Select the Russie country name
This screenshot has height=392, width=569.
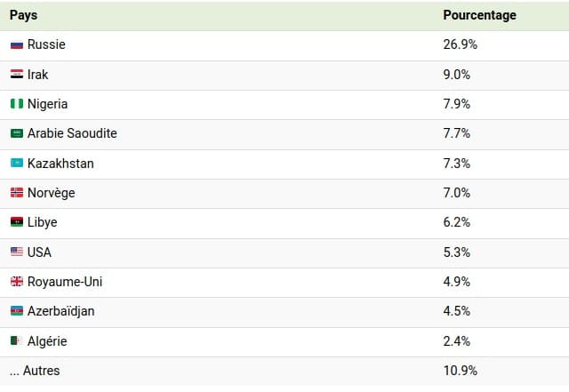pos(46,44)
